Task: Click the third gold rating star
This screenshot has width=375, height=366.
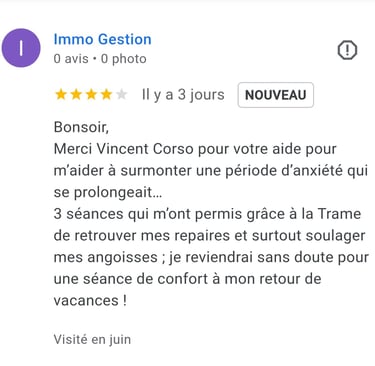Action: click(x=91, y=95)
